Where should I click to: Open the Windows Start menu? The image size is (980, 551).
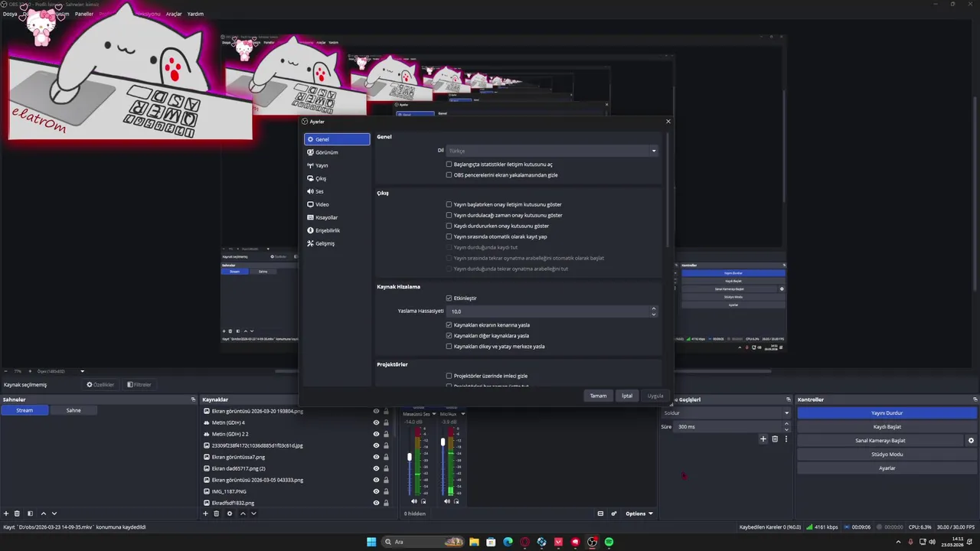(x=371, y=542)
